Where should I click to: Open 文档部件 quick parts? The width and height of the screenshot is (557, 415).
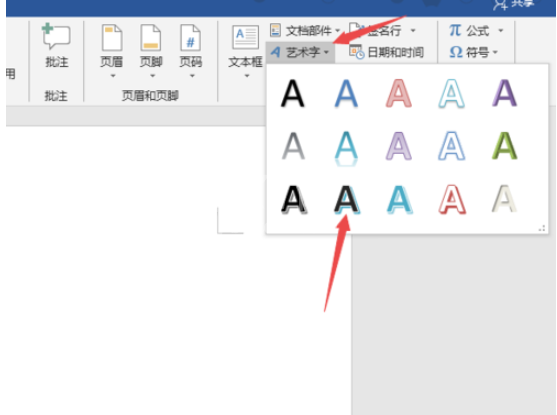(305, 31)
